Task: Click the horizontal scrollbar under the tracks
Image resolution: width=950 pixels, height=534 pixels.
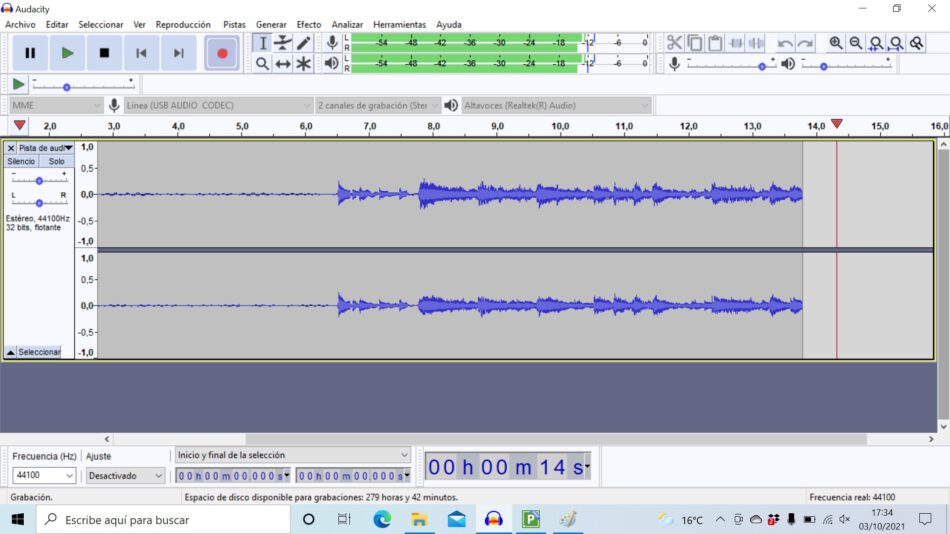Action: (556, 439)
